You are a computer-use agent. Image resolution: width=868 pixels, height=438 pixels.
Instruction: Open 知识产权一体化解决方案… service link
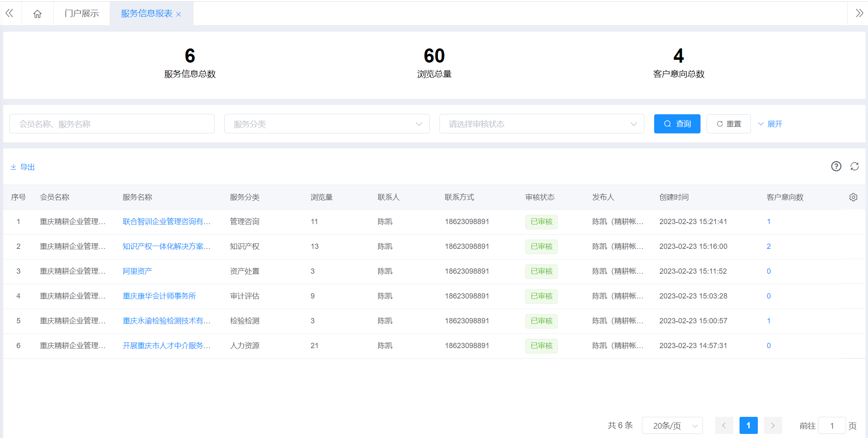167,246
